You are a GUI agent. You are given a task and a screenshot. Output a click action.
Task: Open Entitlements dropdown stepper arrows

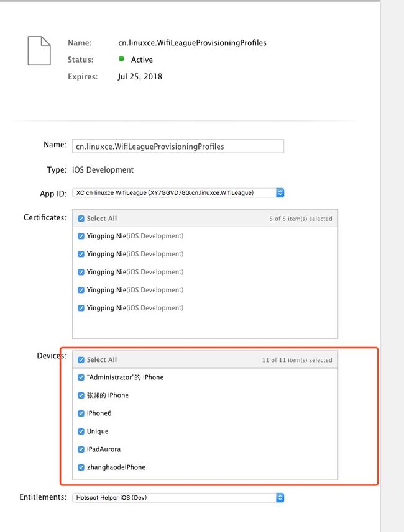pyautogui.click(x=280, y=497)
